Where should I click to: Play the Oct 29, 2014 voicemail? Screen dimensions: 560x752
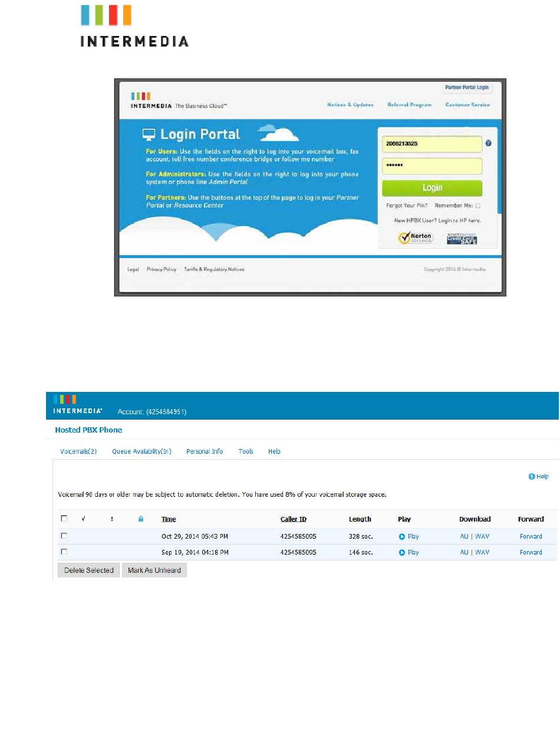(409, 537)
